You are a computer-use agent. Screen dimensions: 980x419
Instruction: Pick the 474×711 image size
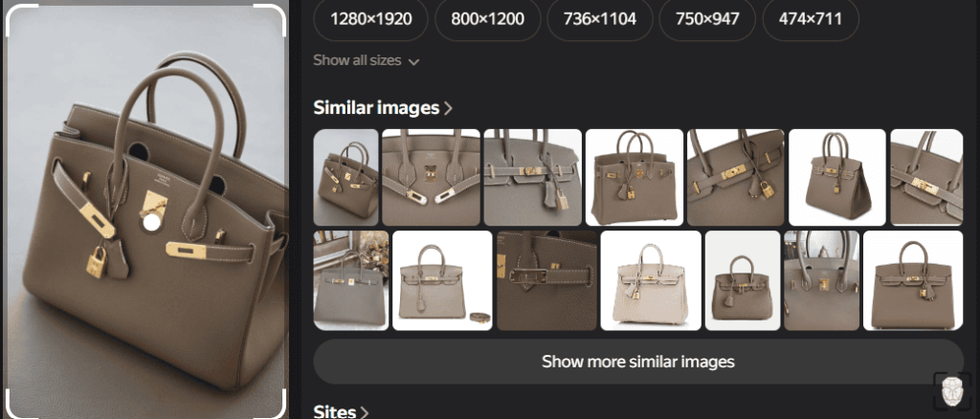tap(810, 19)
